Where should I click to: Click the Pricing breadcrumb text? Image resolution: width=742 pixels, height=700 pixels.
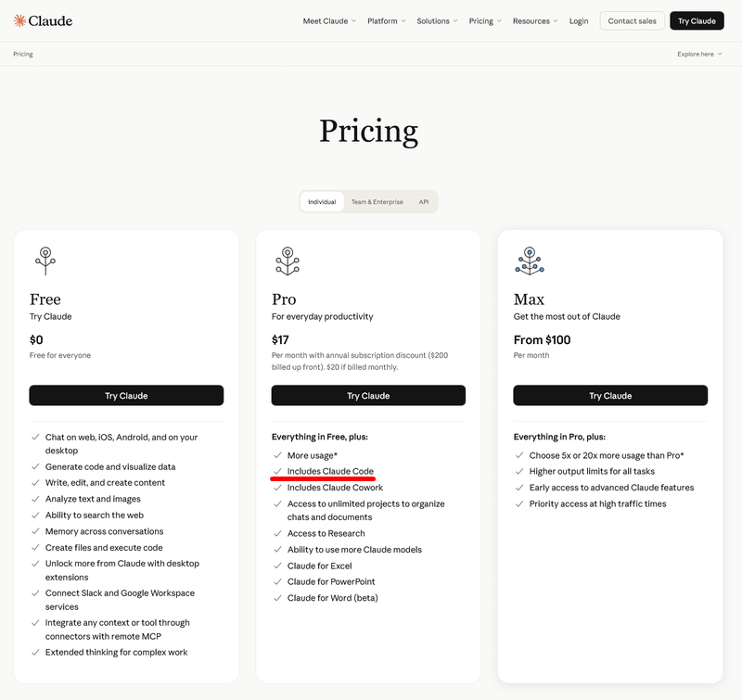tap(23, 54)
